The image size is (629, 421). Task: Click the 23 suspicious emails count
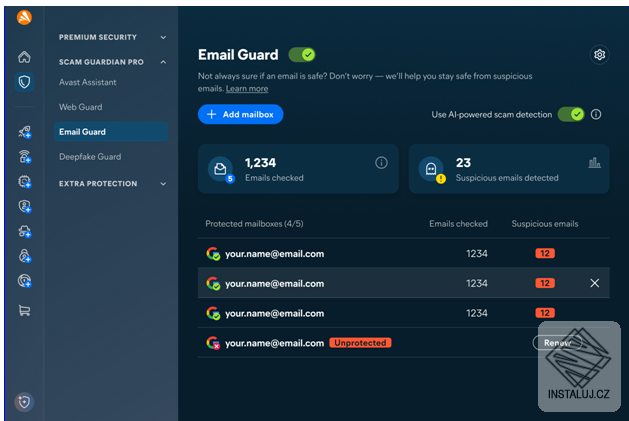pyautogui.click(x=463, y=163)
